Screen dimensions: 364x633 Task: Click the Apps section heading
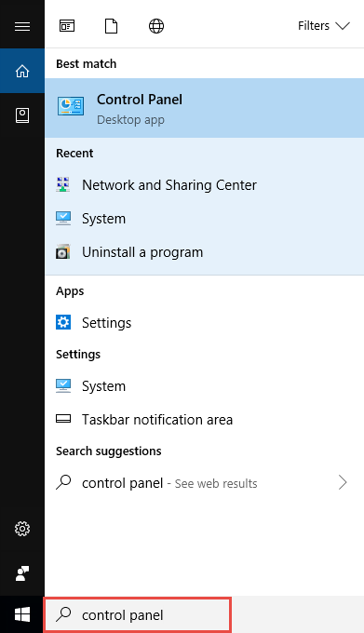70,291
